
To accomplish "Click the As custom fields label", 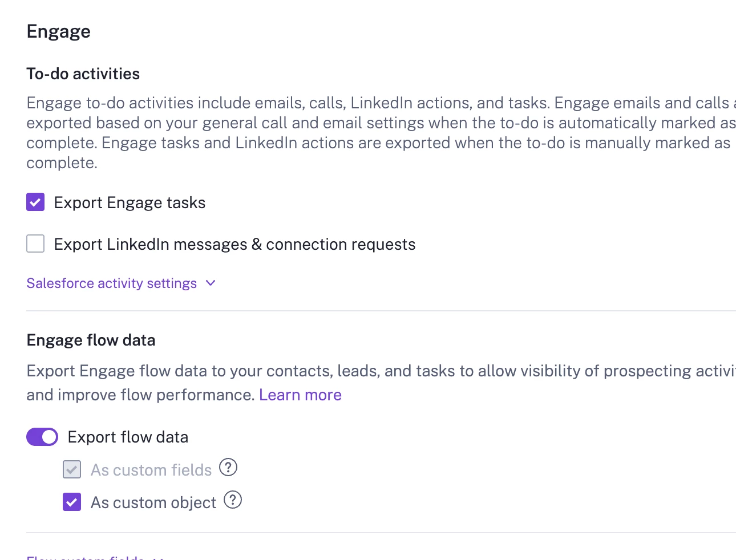I will coord(151,470).
